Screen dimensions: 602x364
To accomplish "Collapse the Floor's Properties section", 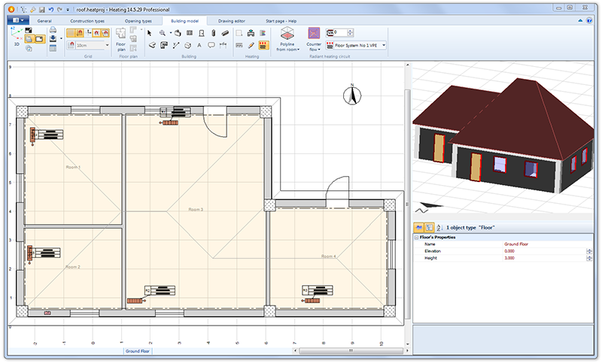I will click(416, 238).
